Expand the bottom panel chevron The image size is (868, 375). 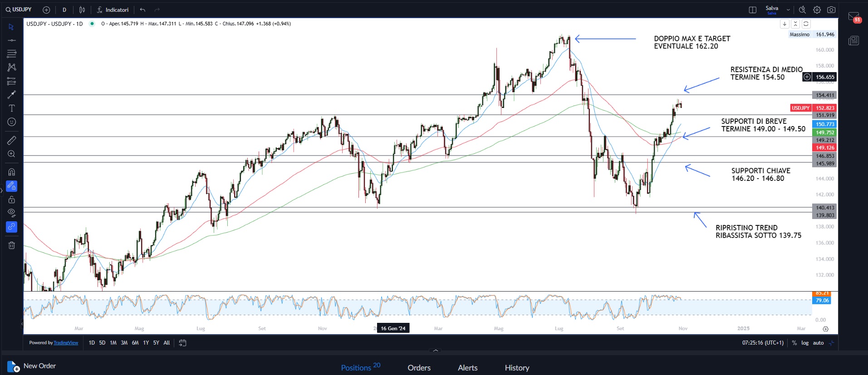[x=435, y=350]
